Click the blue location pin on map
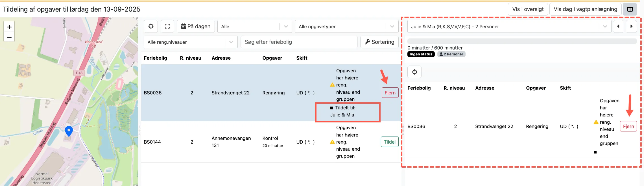The height and width of the screenshot is (186, 644). pos(69,131)
